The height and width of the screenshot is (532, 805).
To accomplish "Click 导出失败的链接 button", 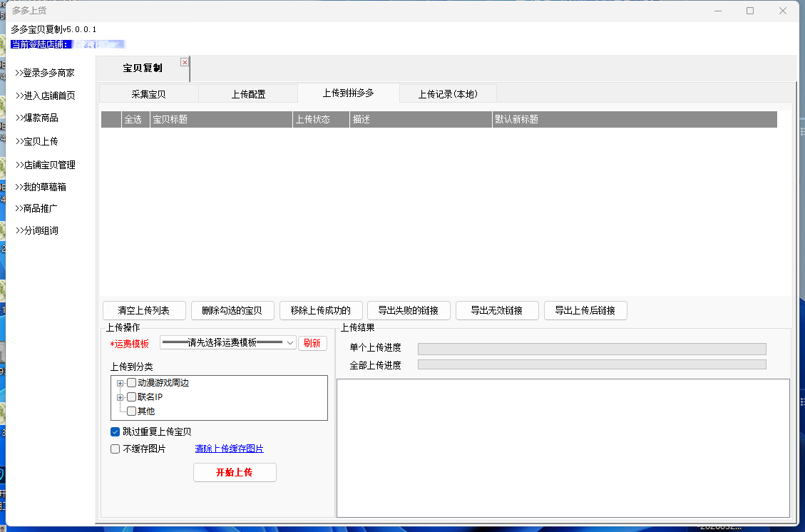I will 409,310.
